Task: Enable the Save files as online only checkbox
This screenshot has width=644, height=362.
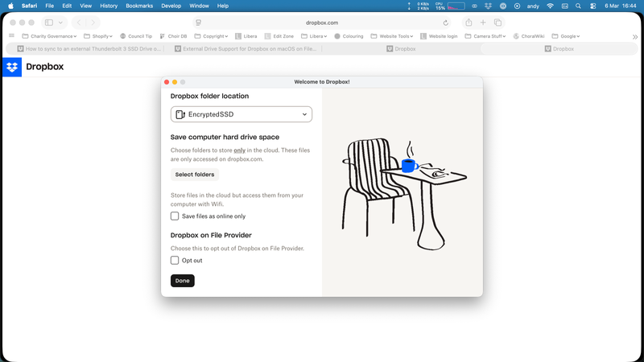Action: tap(175, 216)
